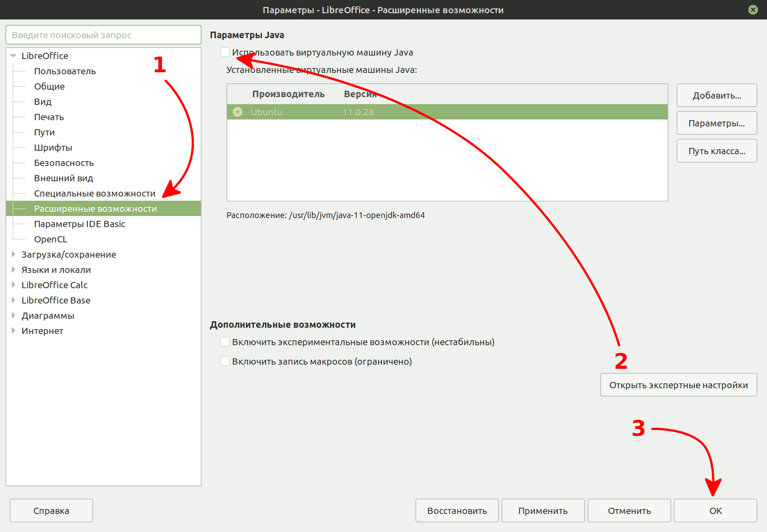
Task: Sort Java list by 'Версия' column
Action: [360, 94]
